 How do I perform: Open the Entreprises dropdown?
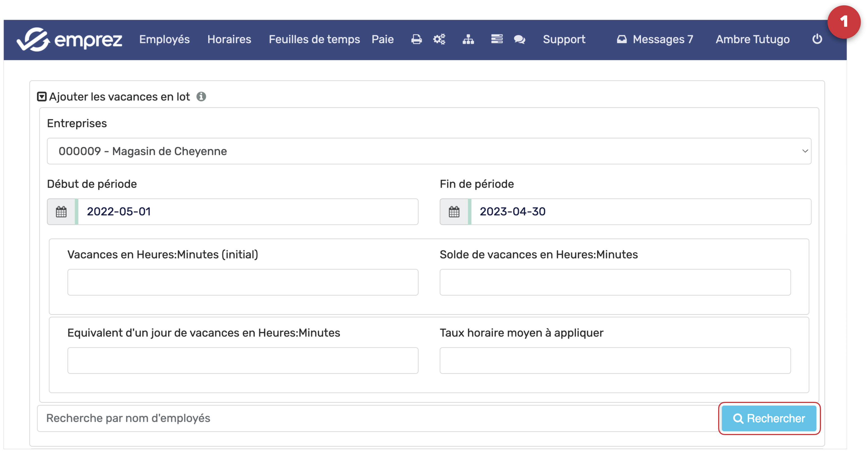click(429, 151)
